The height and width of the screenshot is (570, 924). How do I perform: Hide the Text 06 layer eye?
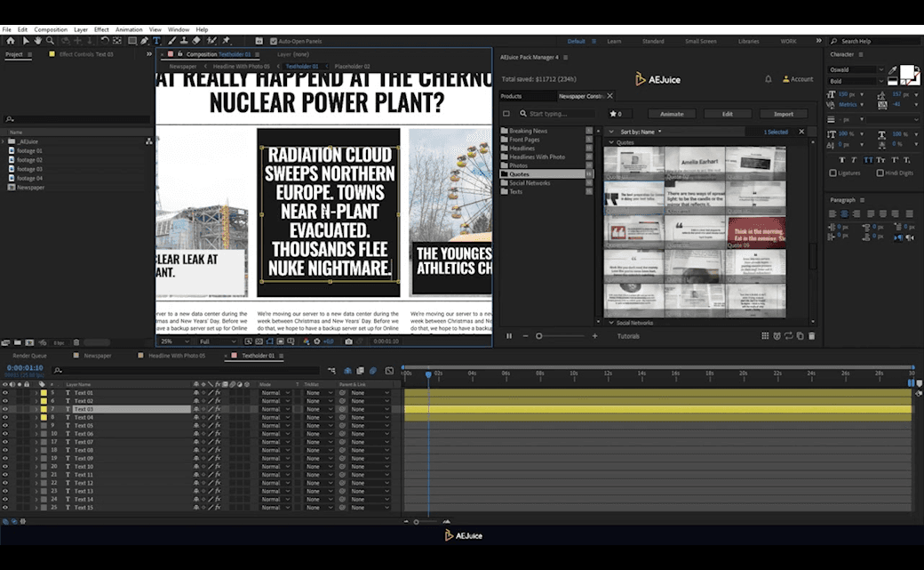pos(5,434)
